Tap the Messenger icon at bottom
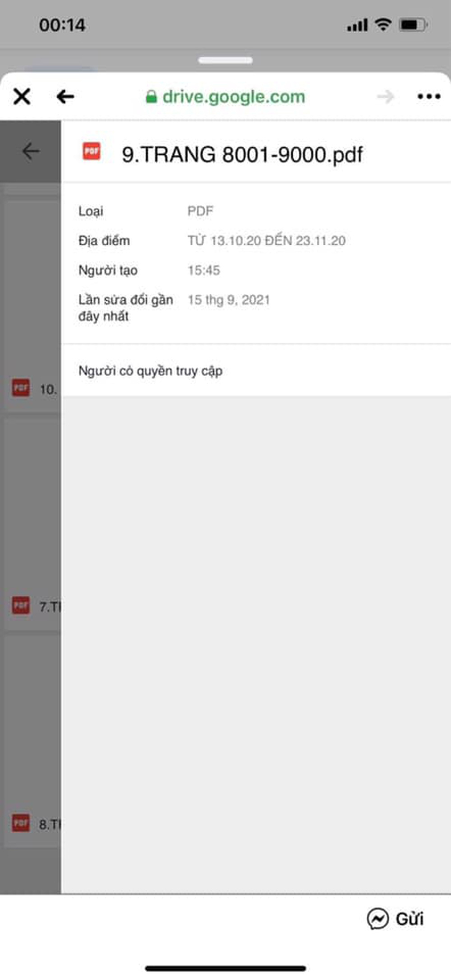This screenshot has width=451, height=980. pyautogui.click(x=377, y=919)
